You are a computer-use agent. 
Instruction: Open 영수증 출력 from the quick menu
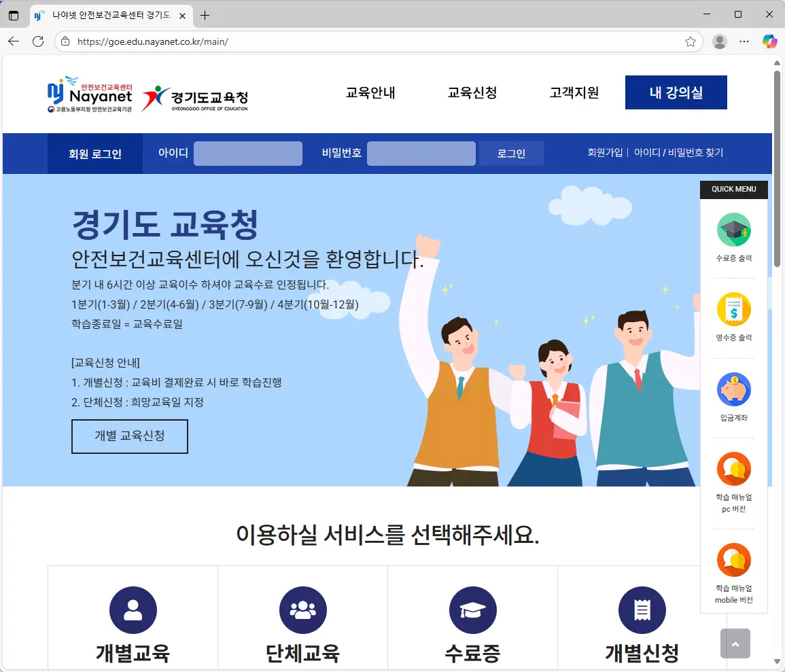click(734, 311)
